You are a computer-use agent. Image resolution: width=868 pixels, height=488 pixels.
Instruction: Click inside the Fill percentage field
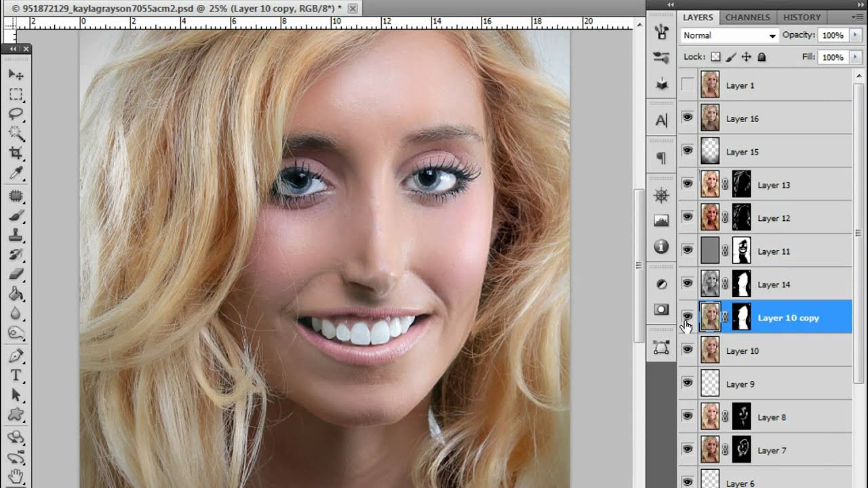pos(831,57)
